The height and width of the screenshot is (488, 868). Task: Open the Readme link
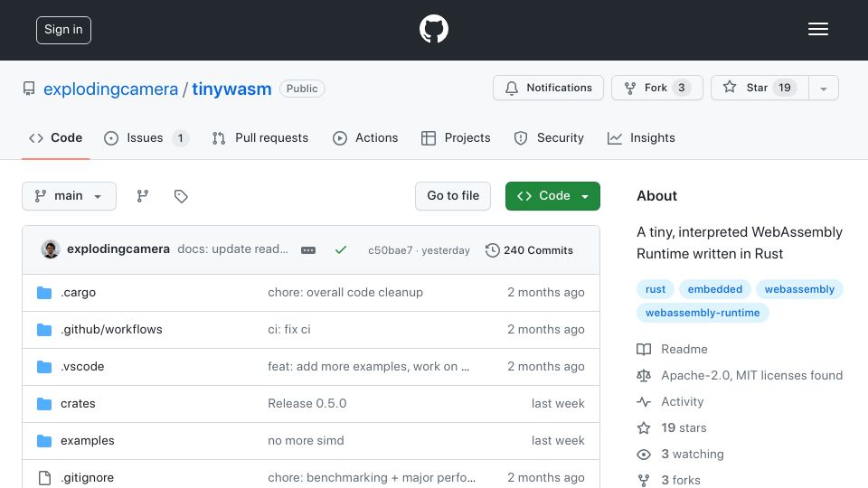pos(684,349)
